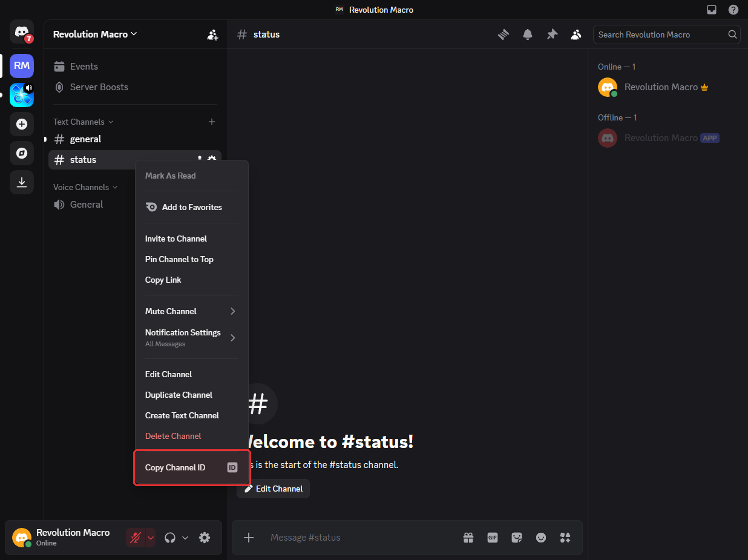Open the inbox icon in title bar

tap(712, 10)
